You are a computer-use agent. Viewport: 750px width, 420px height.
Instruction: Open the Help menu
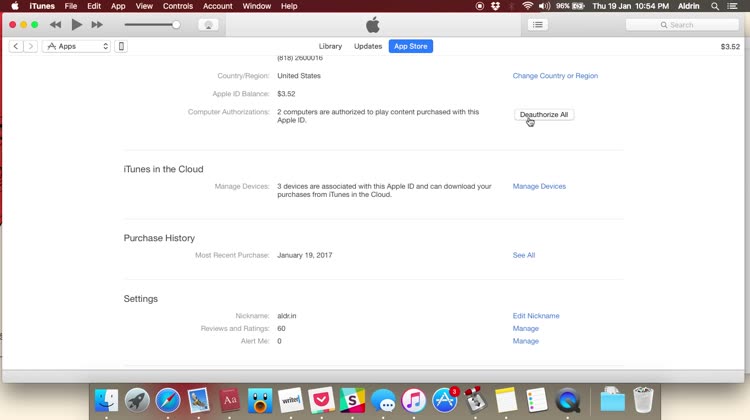289,6
